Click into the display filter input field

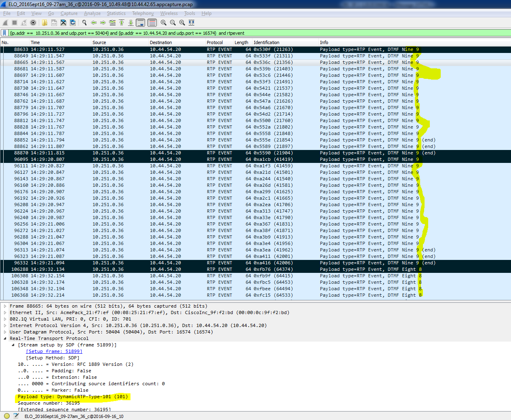coord(259,33)
